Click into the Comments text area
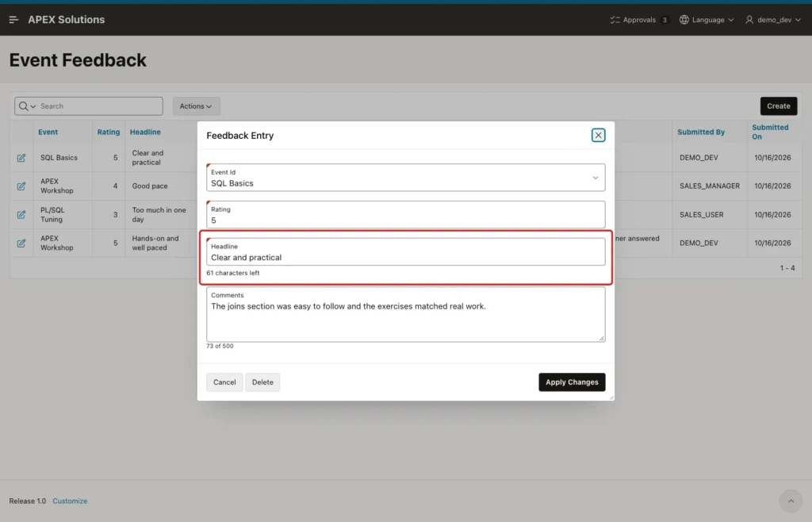This screenshot has height=522, width=812. click(405, 314)
